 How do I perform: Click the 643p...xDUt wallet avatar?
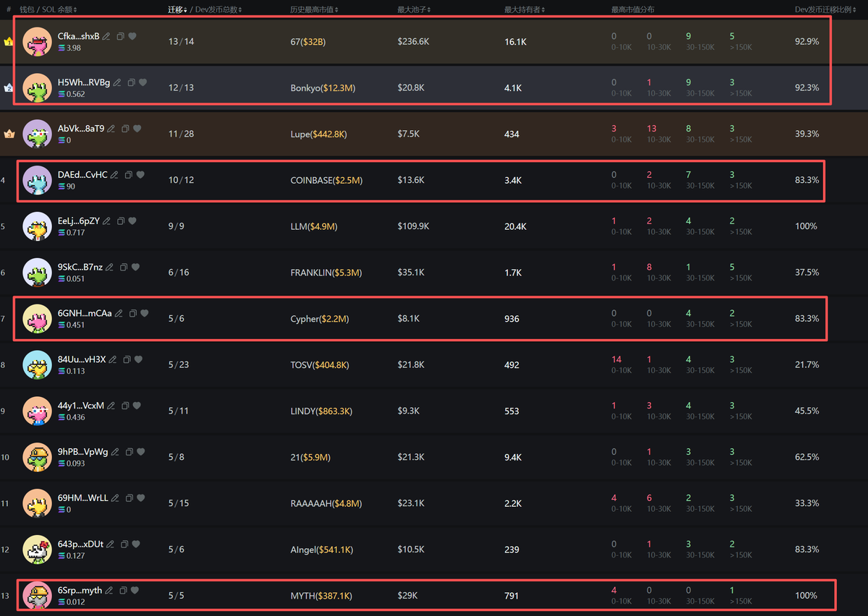click(37, 549)
